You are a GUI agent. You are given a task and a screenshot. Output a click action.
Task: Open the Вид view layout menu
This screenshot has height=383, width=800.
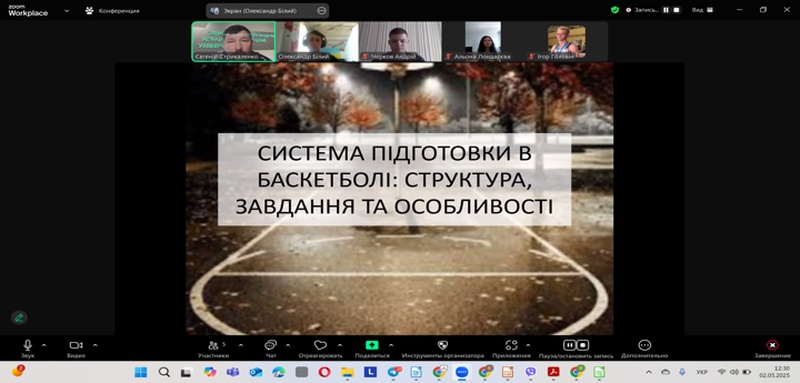pos(703,10)
